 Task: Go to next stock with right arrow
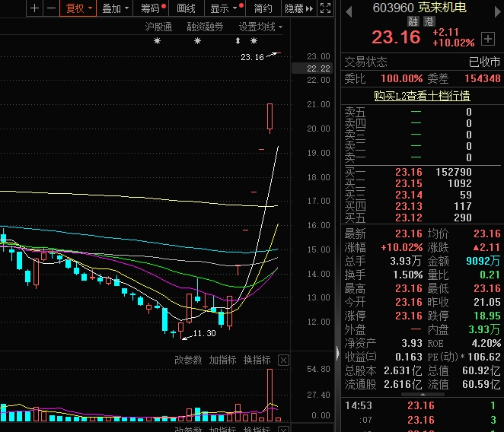496,11
